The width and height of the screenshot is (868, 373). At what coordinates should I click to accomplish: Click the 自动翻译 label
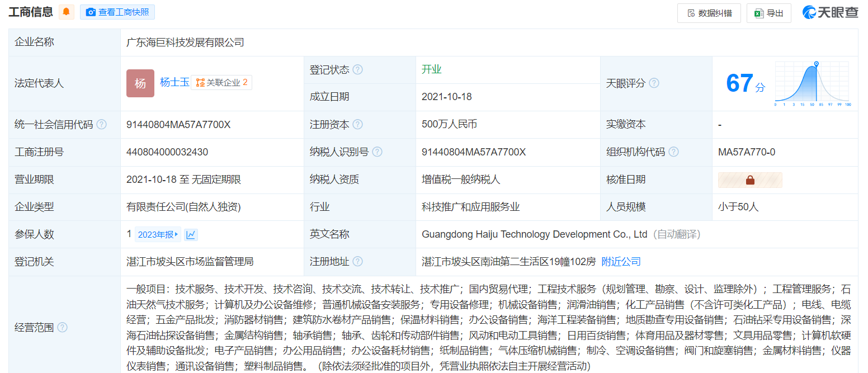676,234
